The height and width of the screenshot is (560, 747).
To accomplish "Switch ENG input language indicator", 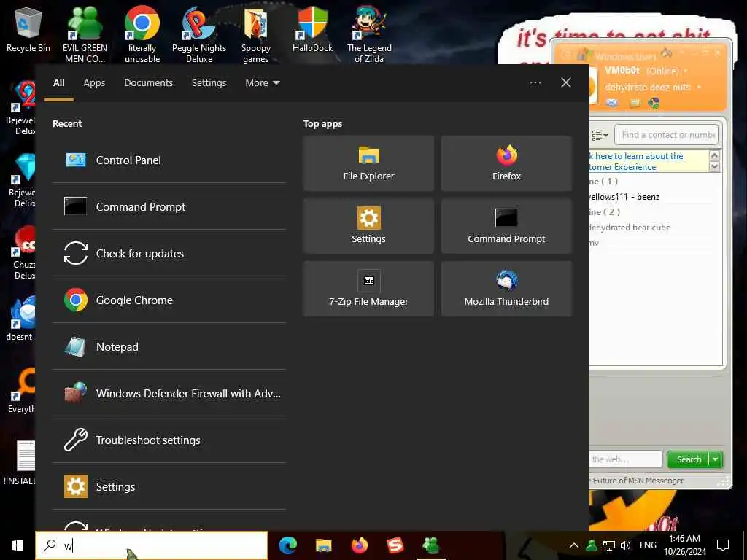I will (x=648, y=545).
